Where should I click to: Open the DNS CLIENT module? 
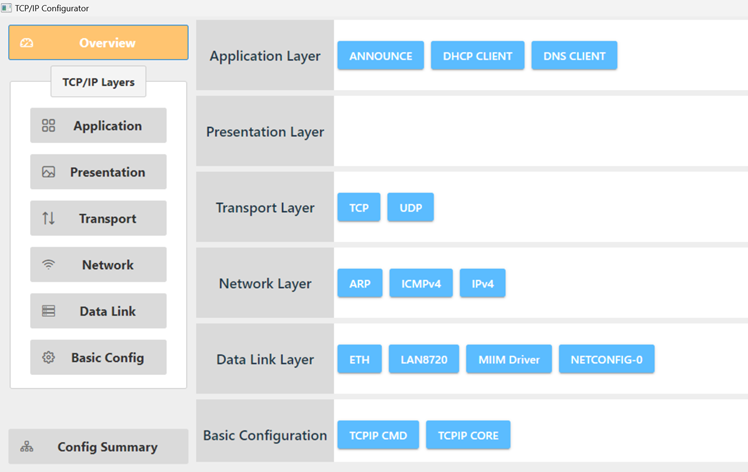point(574,56)
